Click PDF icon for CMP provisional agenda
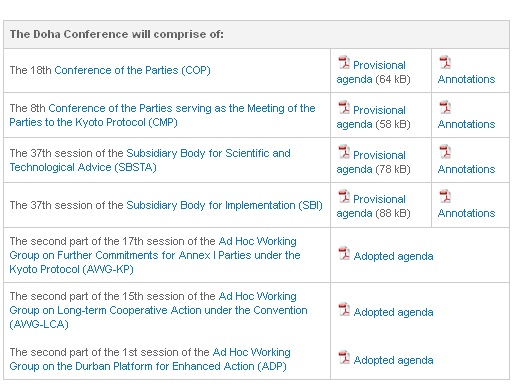Viewport: 518px width, 392px height. (x=344, y=107)
